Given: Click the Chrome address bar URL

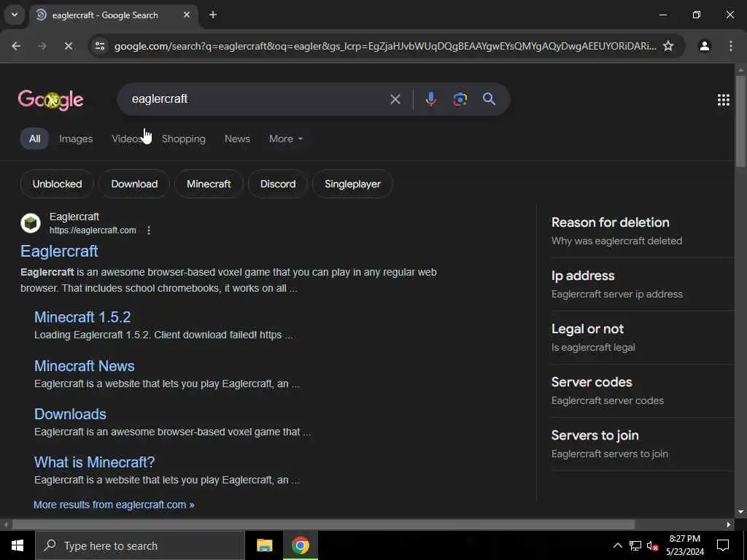Looking at the screenshot, I should [385, 46].
